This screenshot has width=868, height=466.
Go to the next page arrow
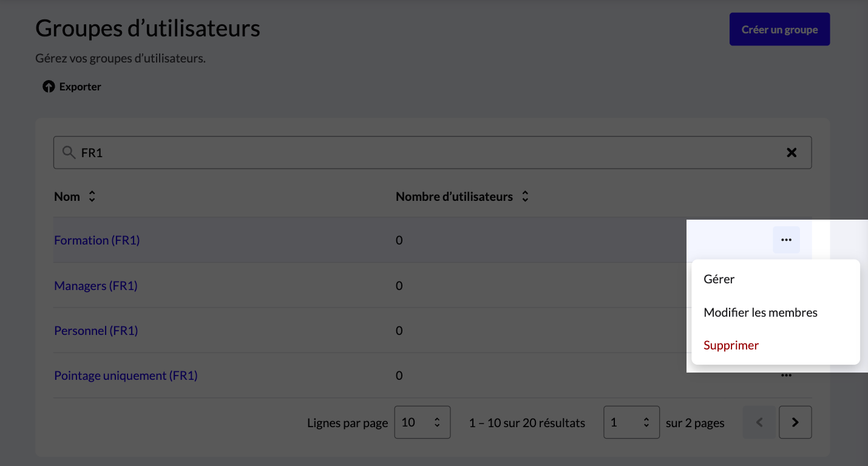[795, 422]
